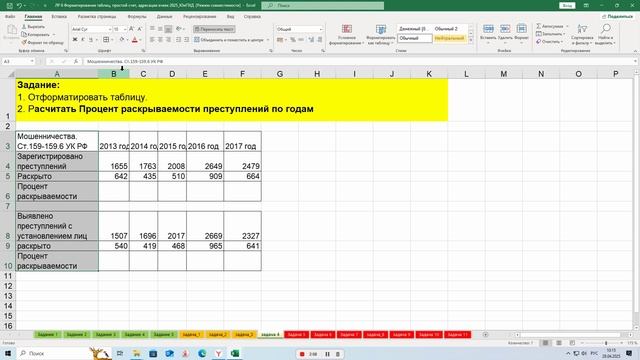640x360 pixels.
Task: Align text right
Action: [168, 40]
